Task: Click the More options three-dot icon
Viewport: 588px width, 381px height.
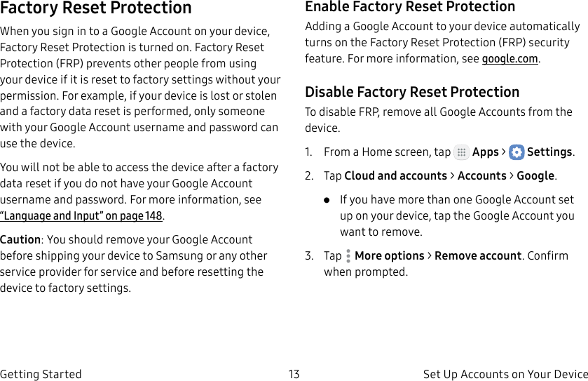Action: point(348,256)
